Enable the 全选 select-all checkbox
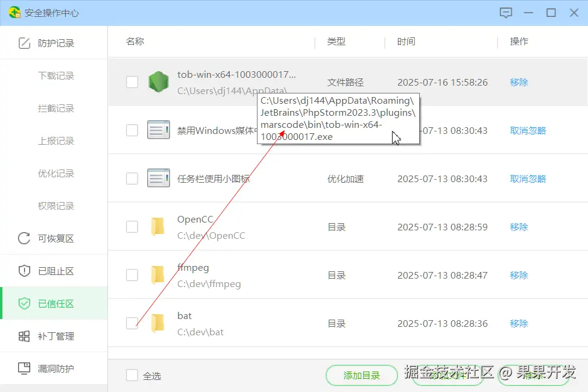The height and width of the screenshot is (392, 588). (x=131, y=375)
